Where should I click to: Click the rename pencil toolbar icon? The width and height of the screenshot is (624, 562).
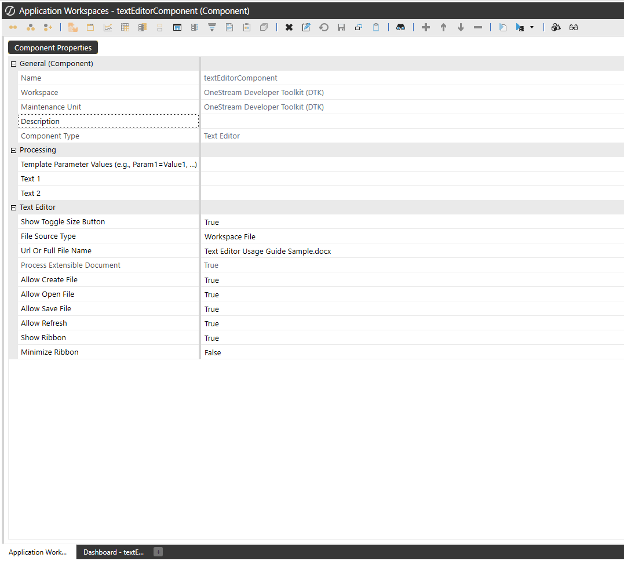coord(306,27)
